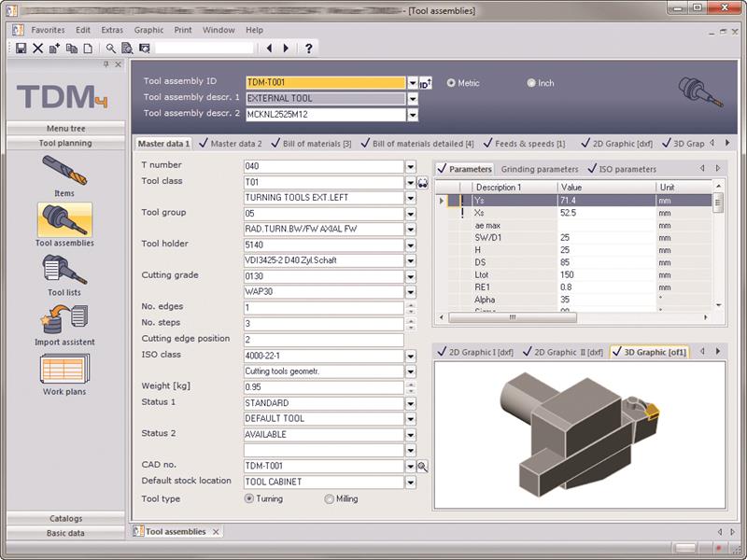Screen dimensions: 747x560
Task: Click the magnifier Search toolbar icon
Action: pos(110,49)
